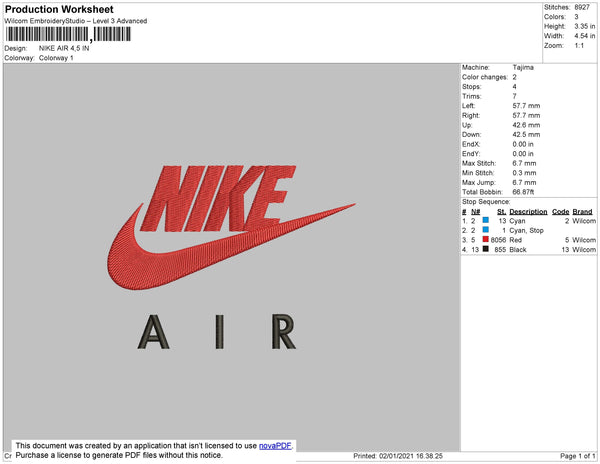Pick the black color swatch
The height and width of the screenshot is (464, 600).
click(x=486, y=249)
